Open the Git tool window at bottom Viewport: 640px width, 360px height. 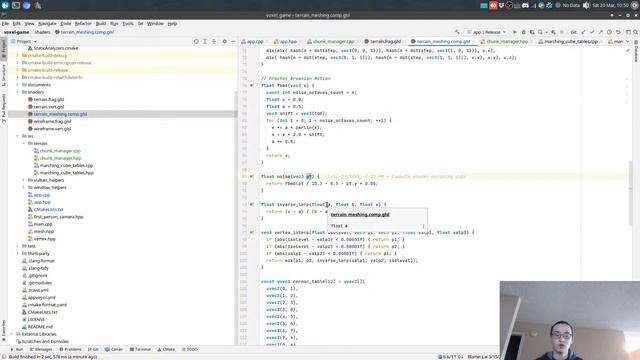(x=93, y=349)
